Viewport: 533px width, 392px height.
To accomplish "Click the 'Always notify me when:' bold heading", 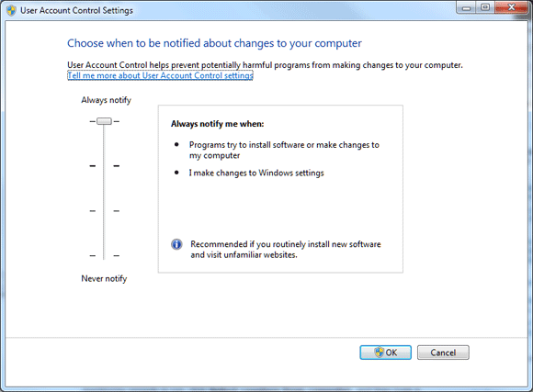I will [217, 124].
